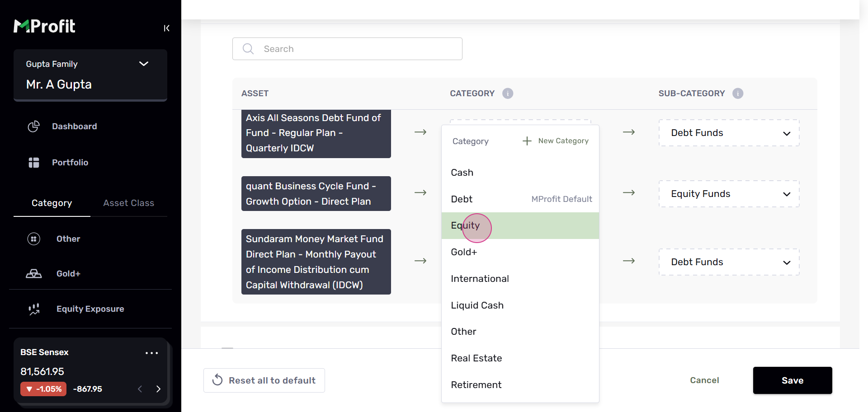Collapse the sidebar with the arrow icon
This screenshot has width=868, height=412.
pyautogui.click(x=166, y=28)
